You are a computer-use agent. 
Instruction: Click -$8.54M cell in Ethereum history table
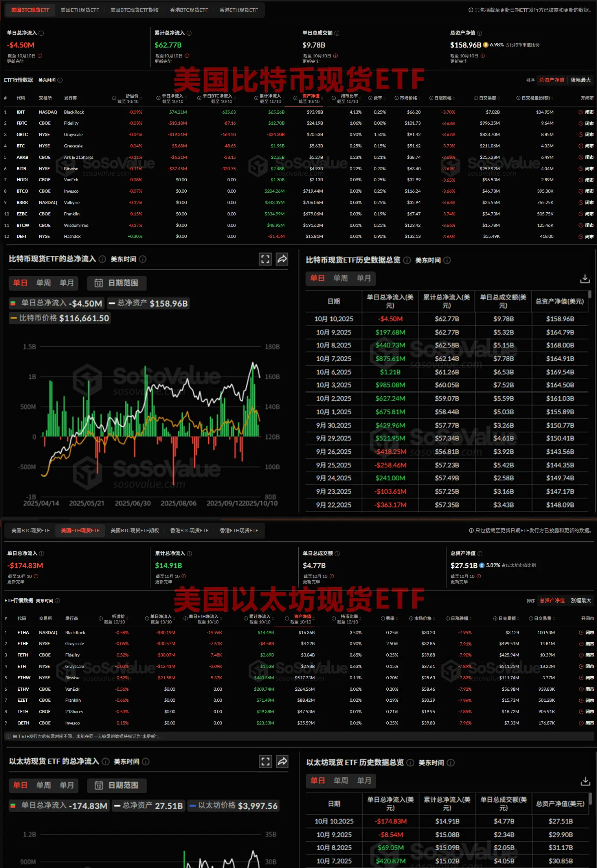coord(391,835)
